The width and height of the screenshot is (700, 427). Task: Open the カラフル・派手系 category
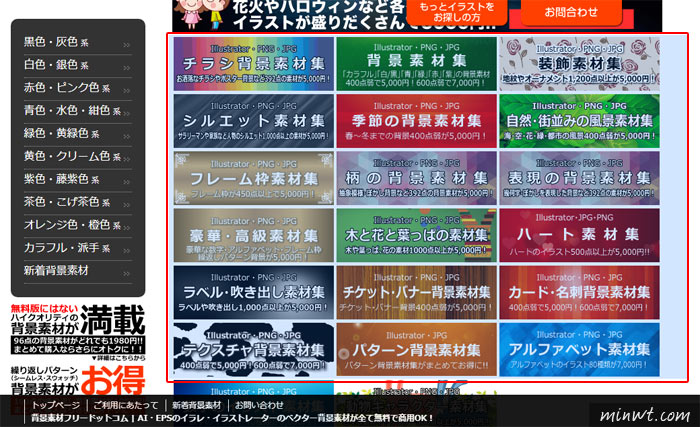(x=78, y=248)
